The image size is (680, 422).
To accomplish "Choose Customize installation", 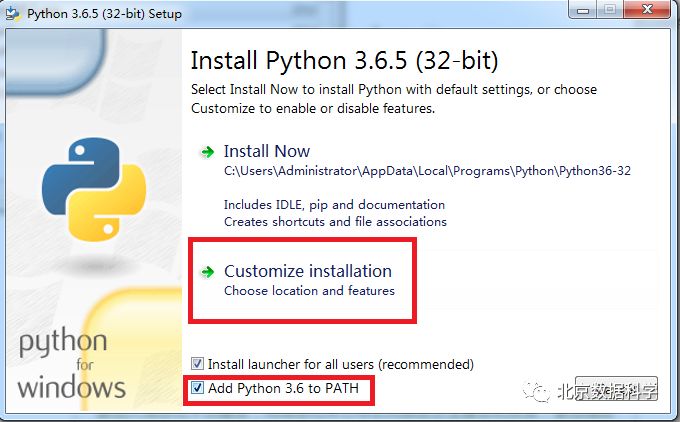I will [307, 271].
